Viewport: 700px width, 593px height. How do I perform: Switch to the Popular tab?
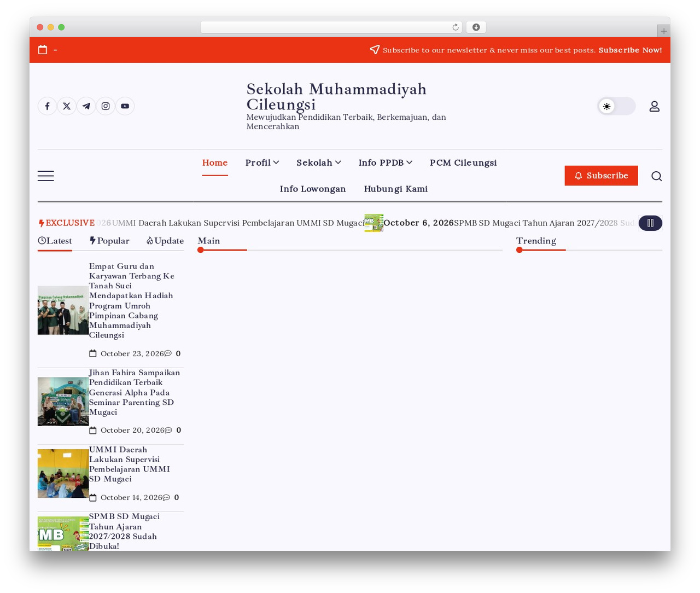point(109,241)
